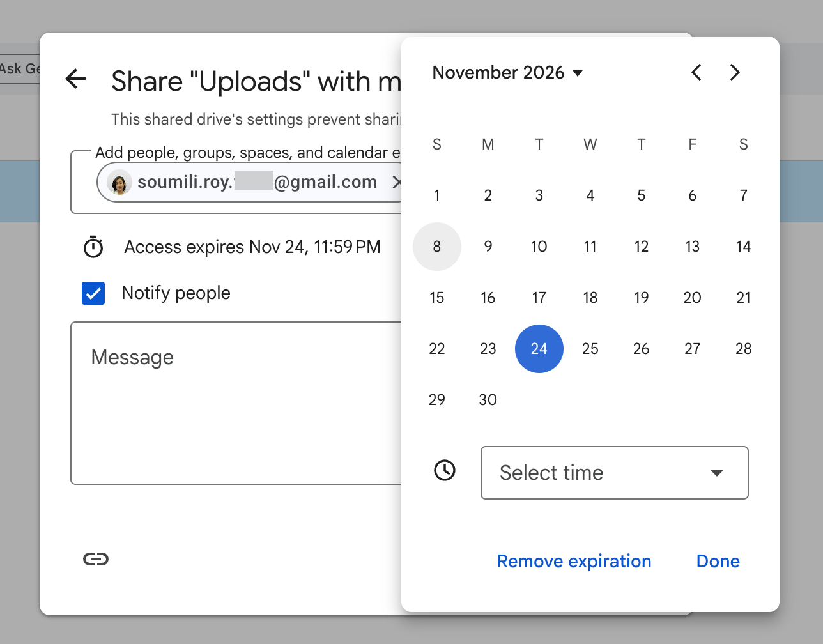Screen dimensions: 823x644
Task: Choose November 27 in the calendar
Action: (x=693, y=349)
